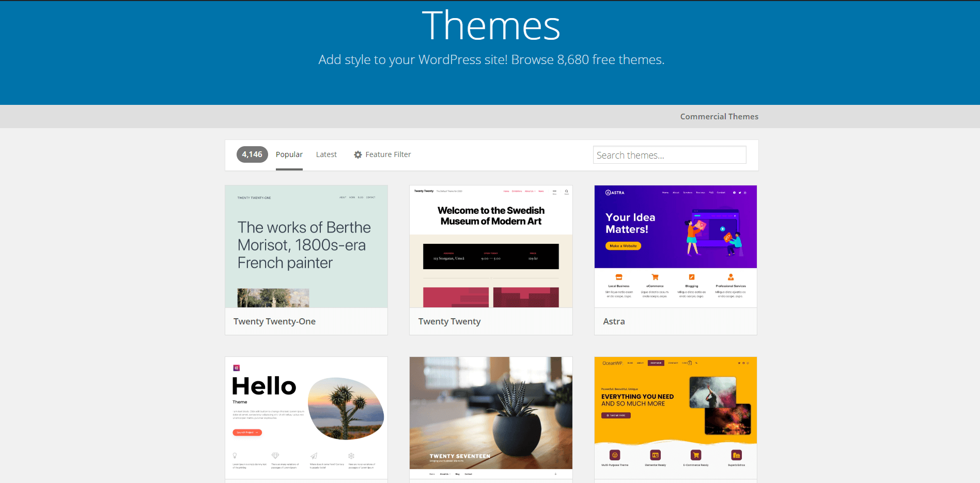Screen dimensions: 980x483
Task: Click Launch Project button in Hello preview
Action: (247, 432)
